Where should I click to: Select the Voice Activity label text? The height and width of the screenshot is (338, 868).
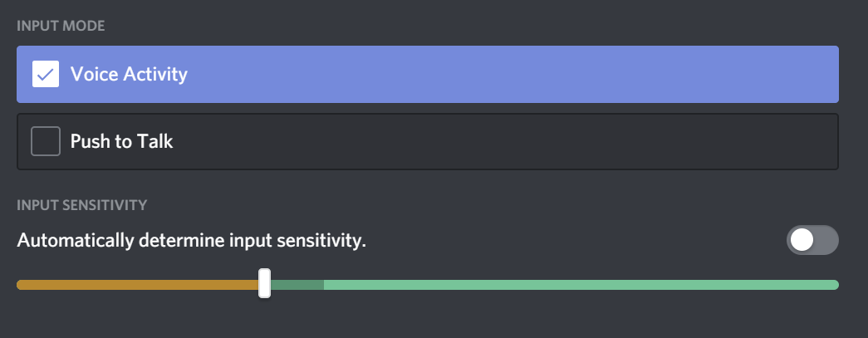pos(129,74)
